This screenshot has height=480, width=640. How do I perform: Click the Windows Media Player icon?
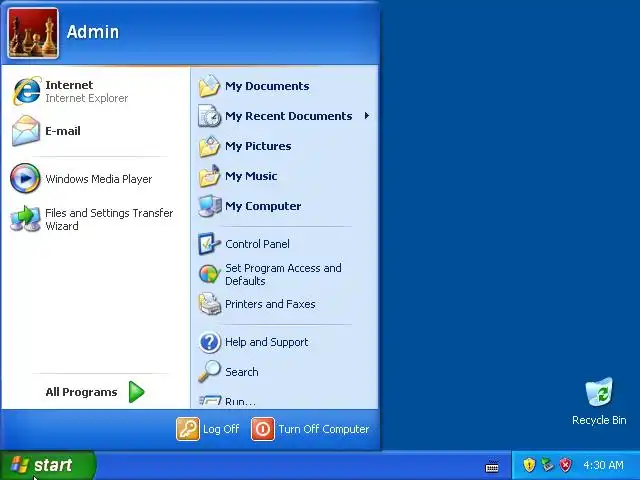click(x=25, y=178)
